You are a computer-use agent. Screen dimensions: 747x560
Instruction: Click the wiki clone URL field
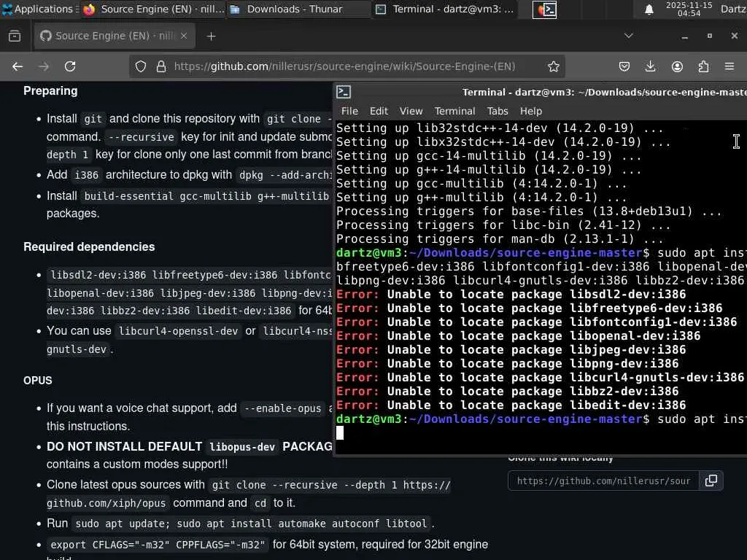(603, 481)
